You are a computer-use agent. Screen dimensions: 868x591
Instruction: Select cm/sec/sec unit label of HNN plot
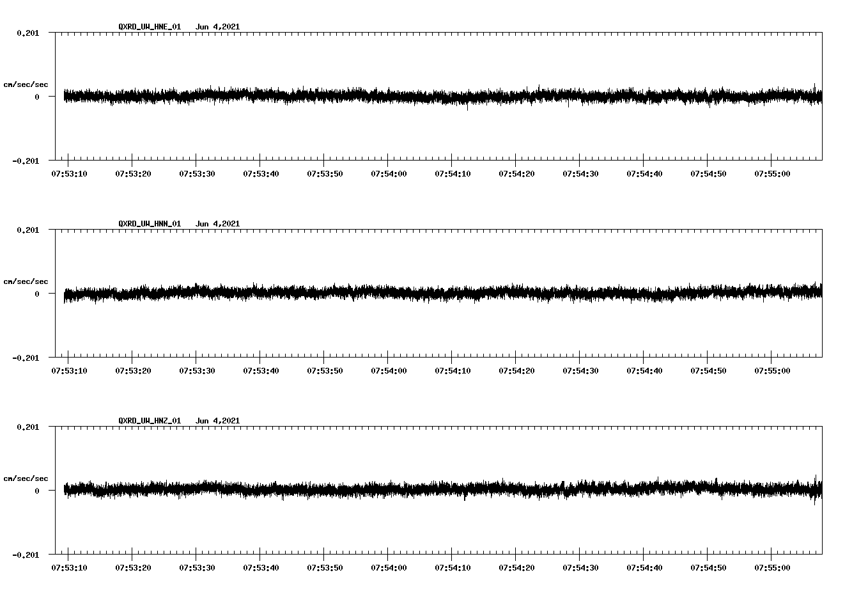point(26,281)
